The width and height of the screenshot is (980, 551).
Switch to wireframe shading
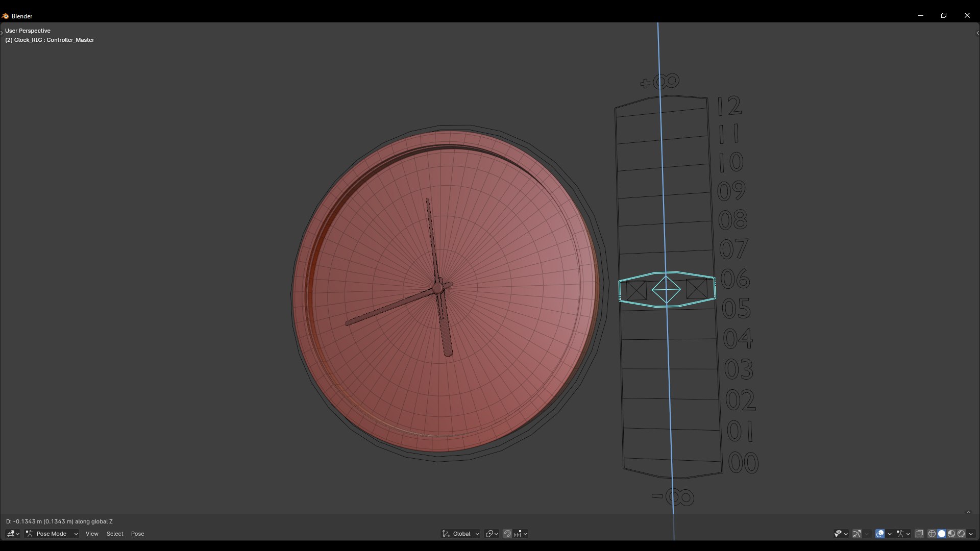932,534
